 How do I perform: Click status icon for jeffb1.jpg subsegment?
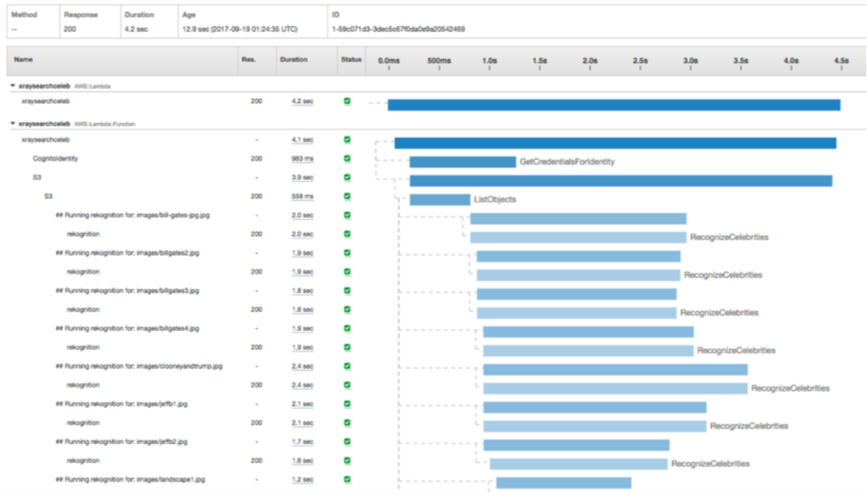click(347, 404)
